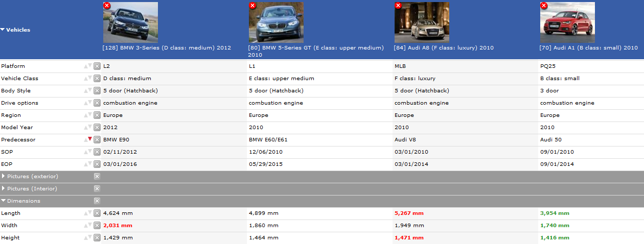Viewport: 644px width, 244px height.
Task: Open the red Audi A1 thumbnail image
Action: pos(567,22)
